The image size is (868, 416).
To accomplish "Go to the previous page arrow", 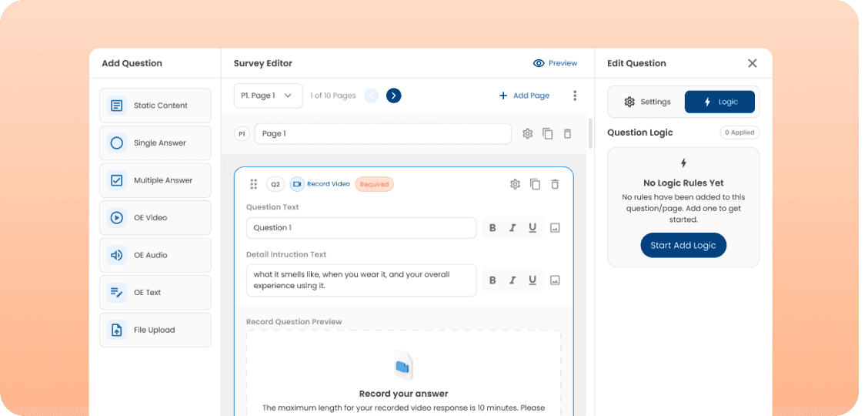I will pyautogui.click(x=372, y=96).
